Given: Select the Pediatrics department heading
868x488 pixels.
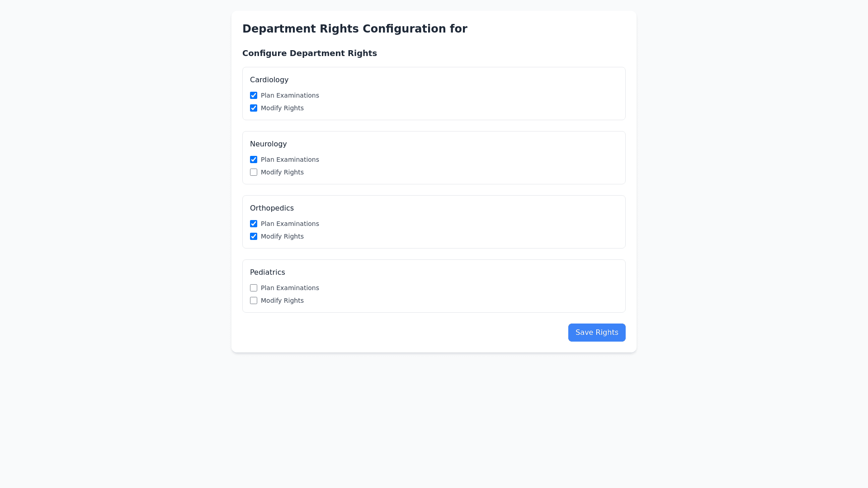Looking at the screenshot, I should click(267, 272).
